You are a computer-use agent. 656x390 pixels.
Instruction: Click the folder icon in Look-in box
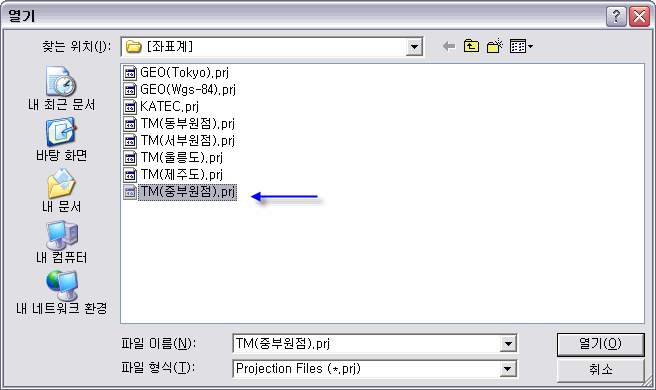point(134,46)
